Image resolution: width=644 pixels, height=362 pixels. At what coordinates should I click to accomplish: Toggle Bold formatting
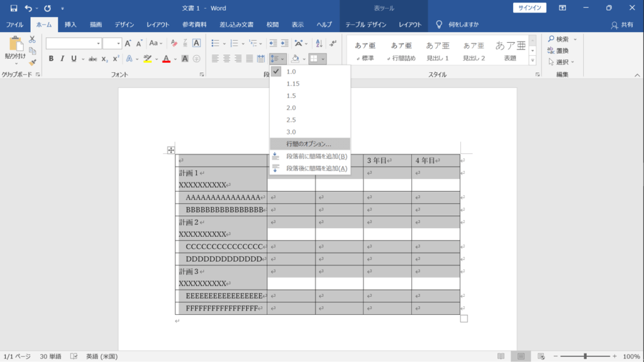[51, 58]
